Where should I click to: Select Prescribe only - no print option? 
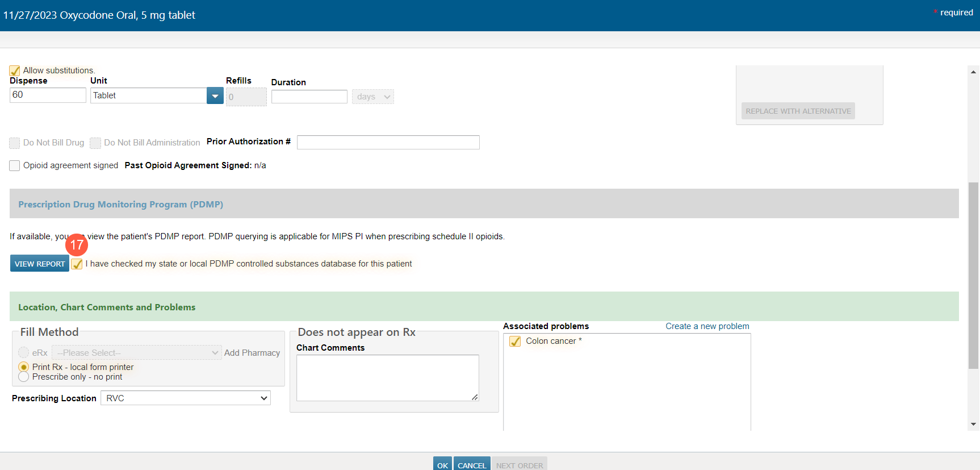coord(24,377)
